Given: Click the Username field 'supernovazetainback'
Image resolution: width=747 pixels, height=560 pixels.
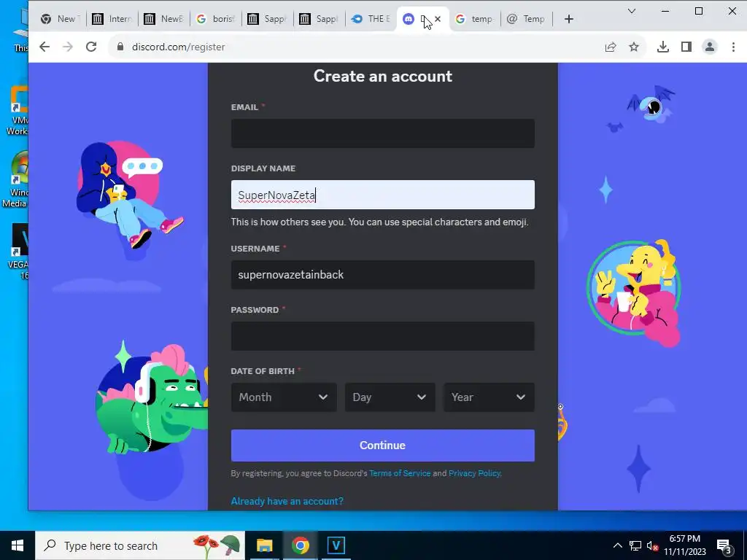Looking at the screenshot, I should [x=382, y=275].
